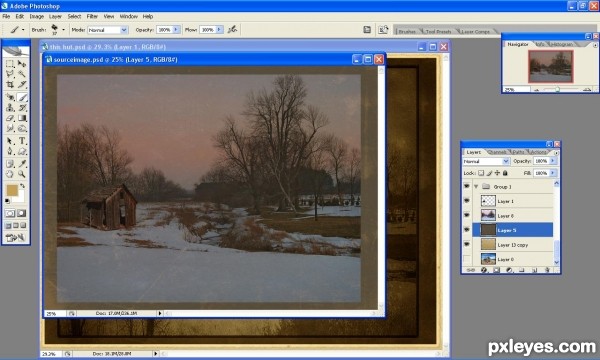Click delete layer trash icon
Image resolution: width=600 pixels, height=360 pixels.
click(x=547, y=270)
